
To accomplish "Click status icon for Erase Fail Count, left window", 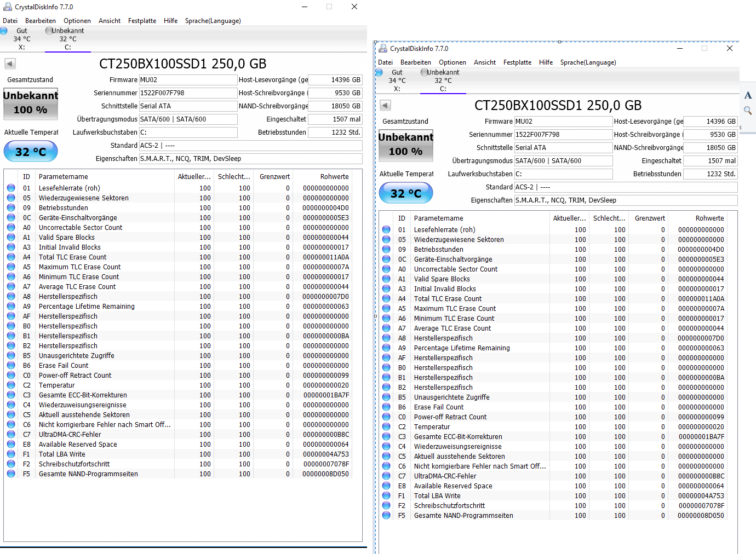I will point(11,365).
